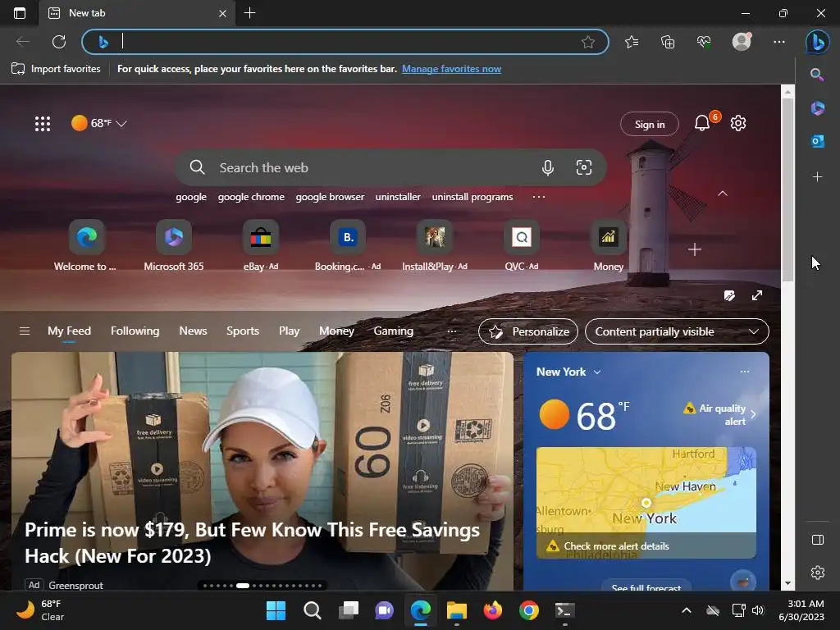
Task: Open page settings gear icon
Action: click(738, 123)
